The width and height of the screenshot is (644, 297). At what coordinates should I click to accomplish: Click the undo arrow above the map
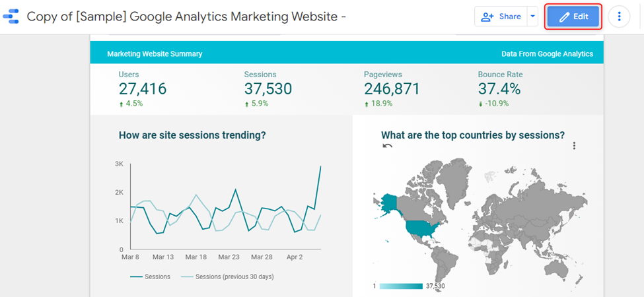coord(387,146)
